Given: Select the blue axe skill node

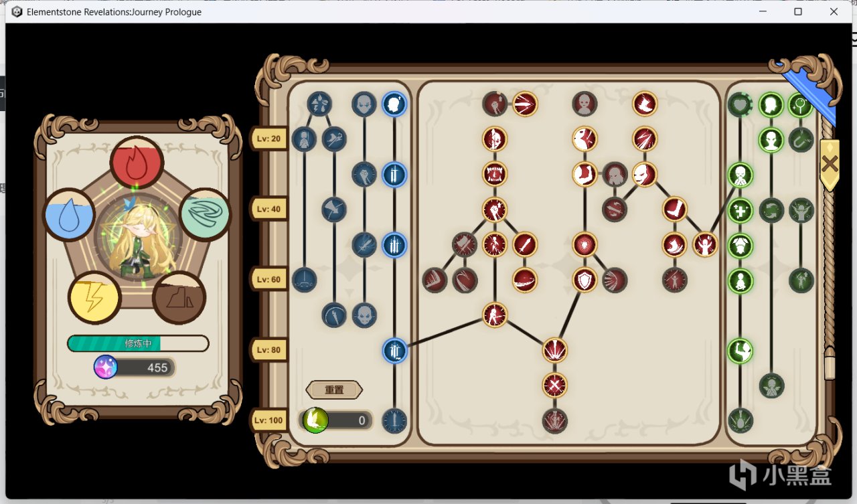Looking at the screenshot, I should (x=334, y=209).
